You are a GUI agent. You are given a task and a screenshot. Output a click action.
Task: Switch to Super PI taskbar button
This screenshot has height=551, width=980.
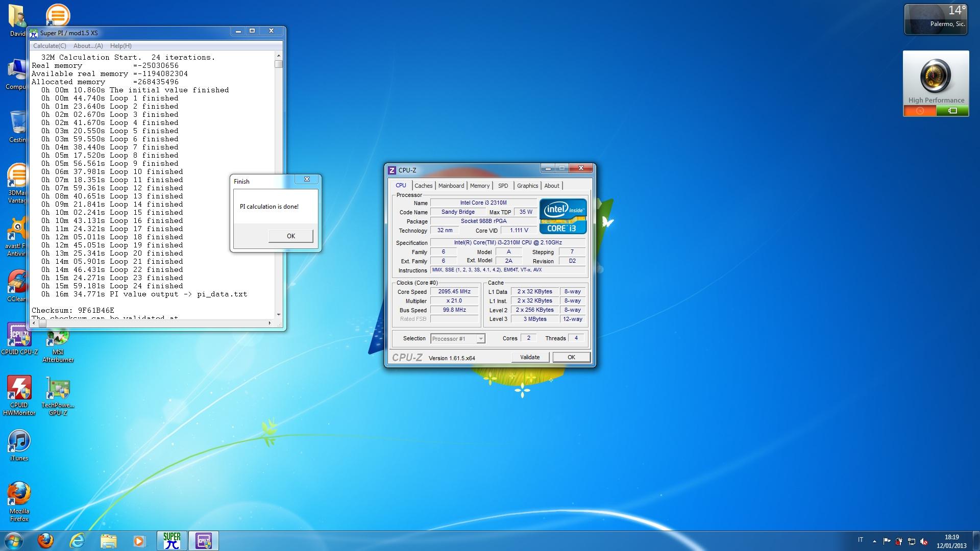[x=172, y=541]
